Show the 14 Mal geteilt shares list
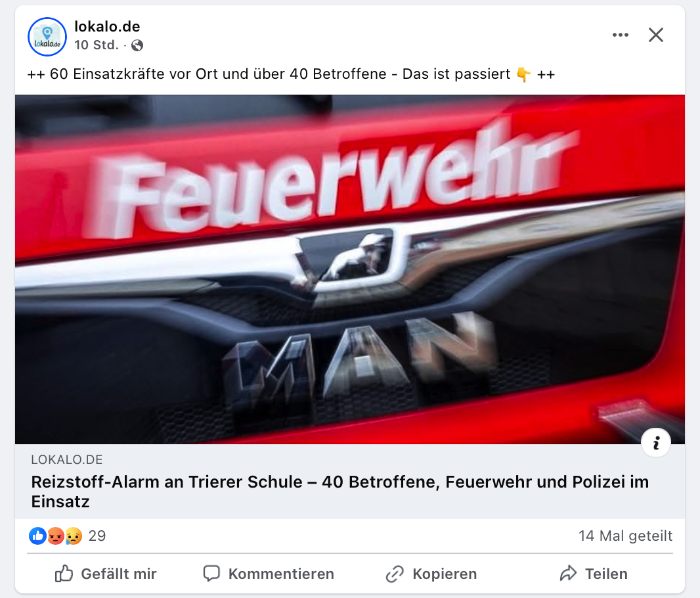 coord(625,536)
